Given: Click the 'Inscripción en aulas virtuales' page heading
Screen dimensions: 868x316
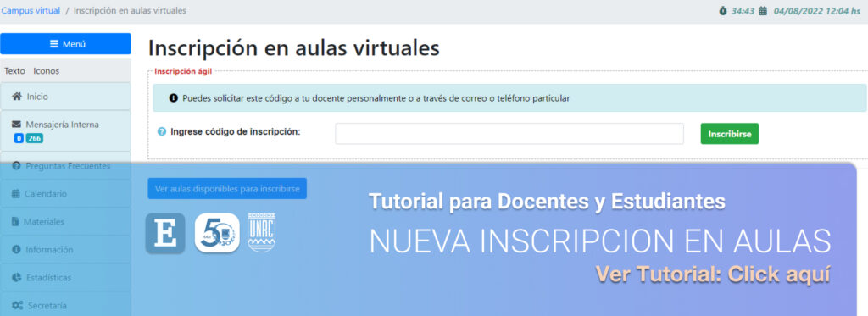Looking at the screenshot, I should click(x=294, y=47).
